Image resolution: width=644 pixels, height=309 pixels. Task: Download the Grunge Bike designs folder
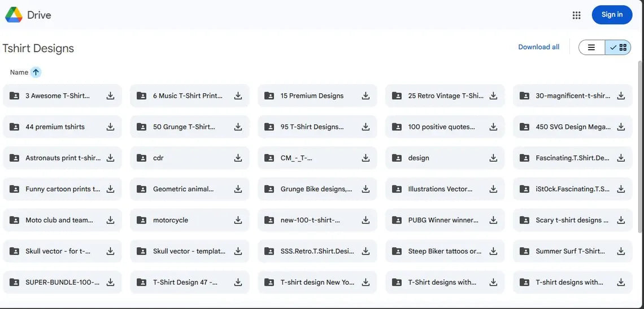click(x=365, y=189)
